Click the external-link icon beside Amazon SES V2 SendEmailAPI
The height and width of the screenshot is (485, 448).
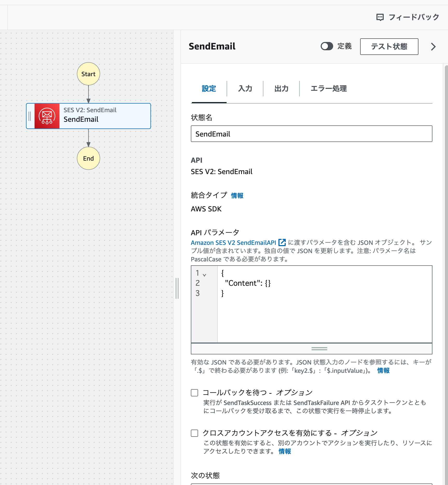click(x=282, y=243)
